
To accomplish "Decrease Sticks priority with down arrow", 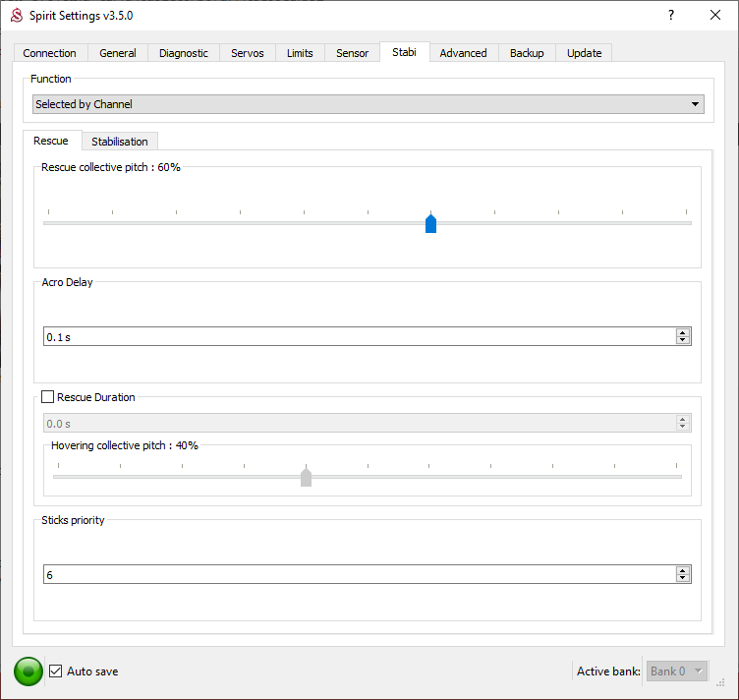I will [x=683, y=578].
